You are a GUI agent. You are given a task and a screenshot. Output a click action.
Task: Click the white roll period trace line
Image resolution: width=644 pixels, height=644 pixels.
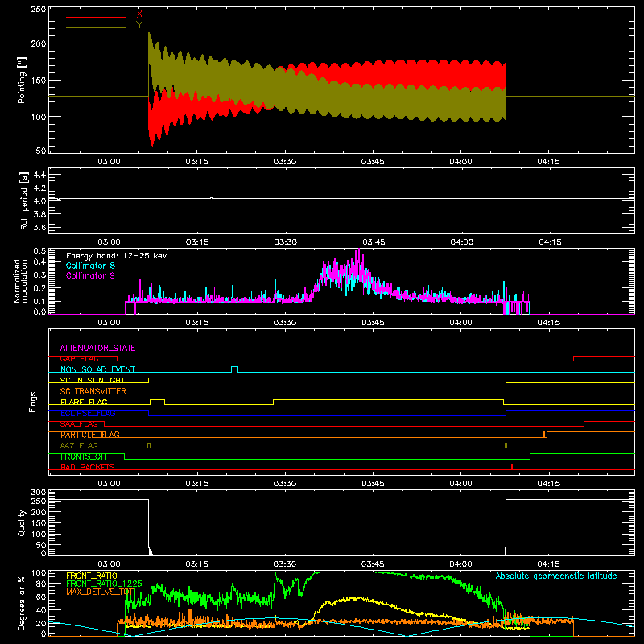point(341,198)
